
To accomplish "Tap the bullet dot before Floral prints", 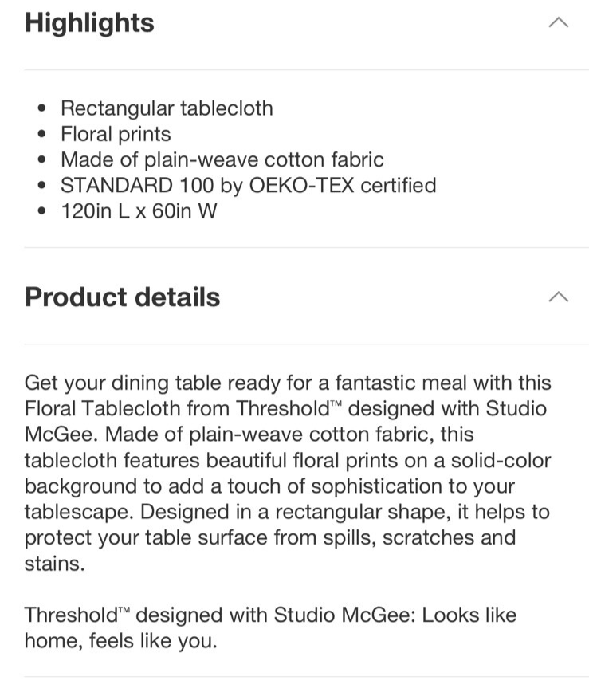I will [42, 134].
